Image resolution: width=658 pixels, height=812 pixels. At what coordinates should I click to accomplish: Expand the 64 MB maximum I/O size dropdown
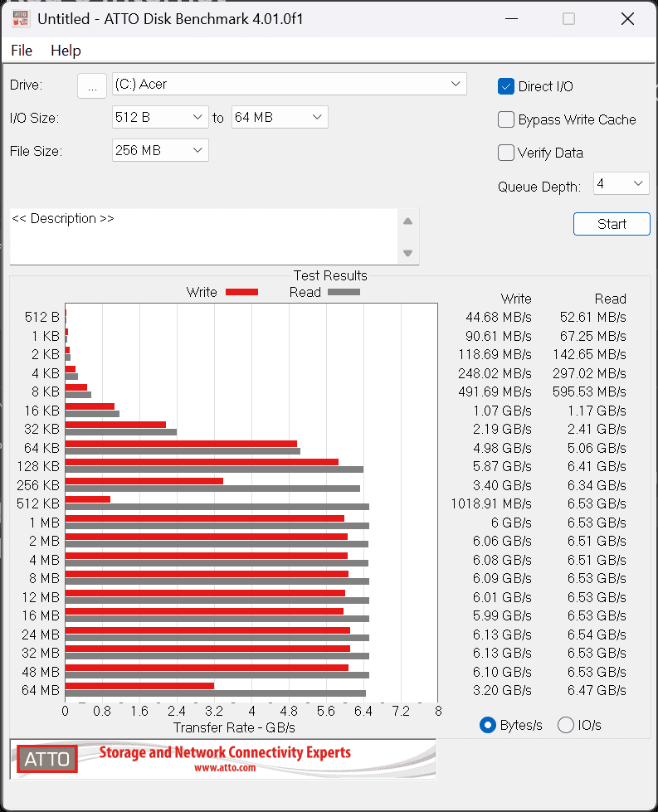pyautogui.click(x=279, y=117)
